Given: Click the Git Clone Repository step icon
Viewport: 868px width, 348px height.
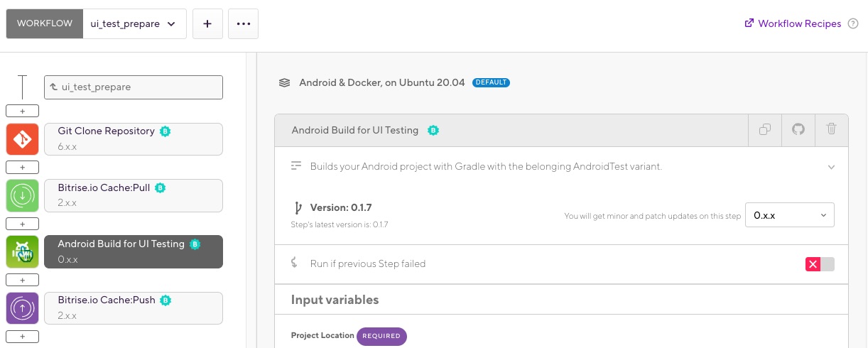Looking at the screenshot, I should (x=22, y=138).
